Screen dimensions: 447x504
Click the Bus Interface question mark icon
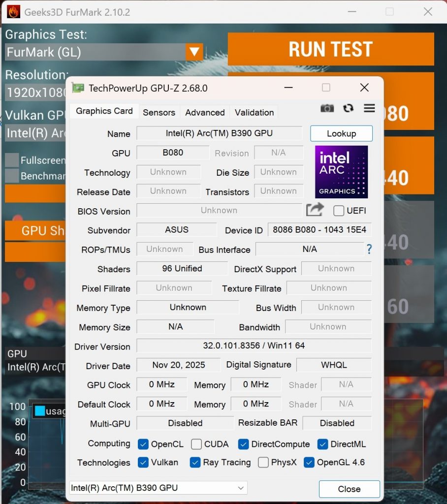click(x=369, y=250)
